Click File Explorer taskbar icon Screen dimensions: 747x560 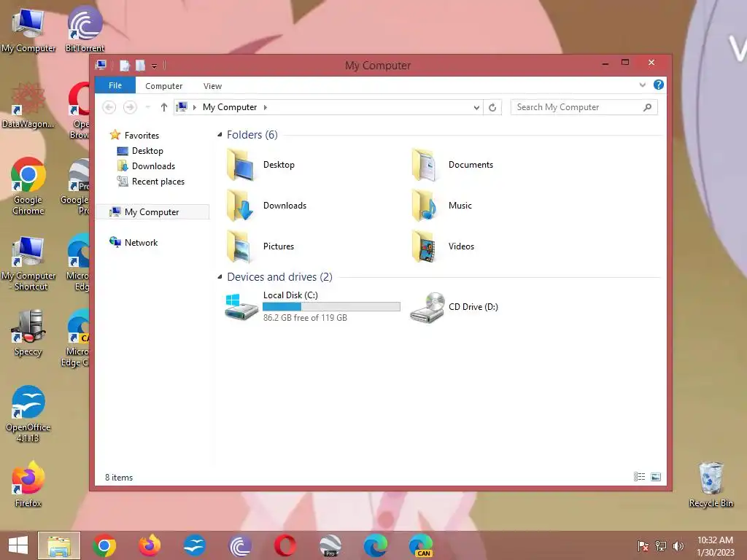click(x=59, y=545)
